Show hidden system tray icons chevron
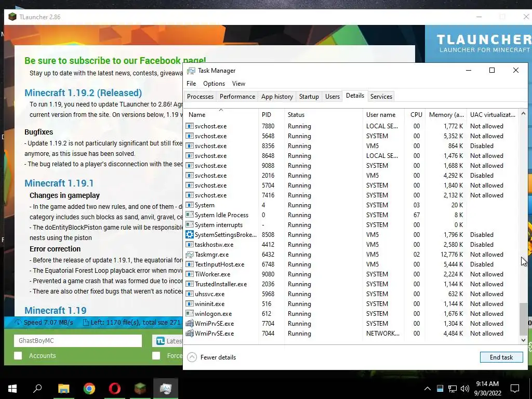 coord(428,389)
